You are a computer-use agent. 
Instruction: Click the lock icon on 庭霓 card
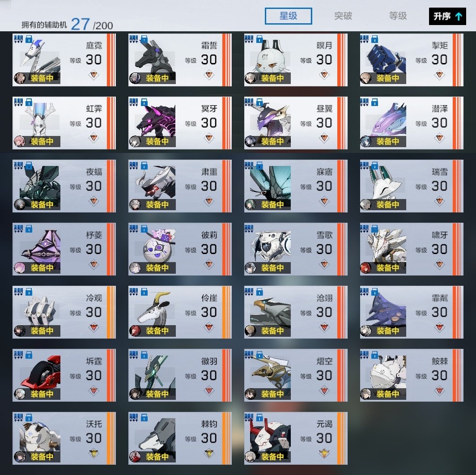point(29,39)
